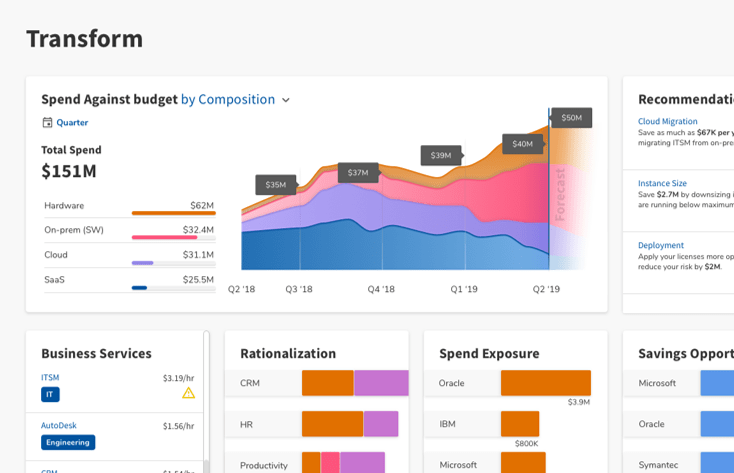Select the $35M chart data label
Viewport: 734px width, 473px height.
[275, 184]
